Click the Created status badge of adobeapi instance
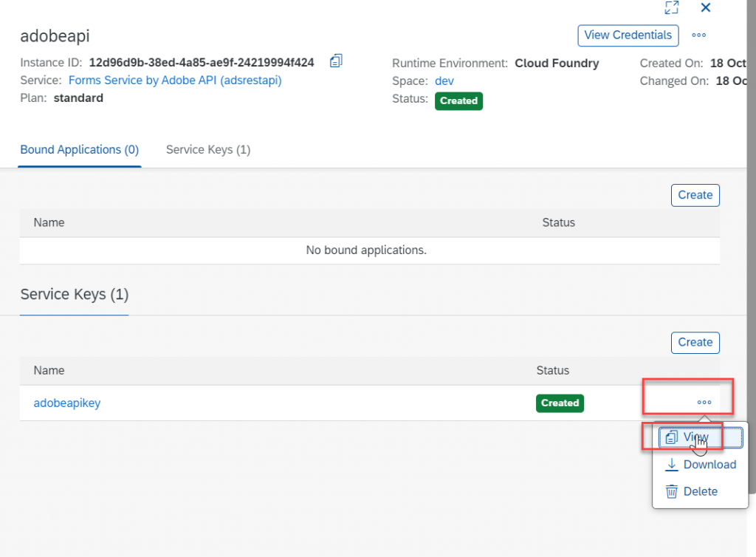 [458, 100]
